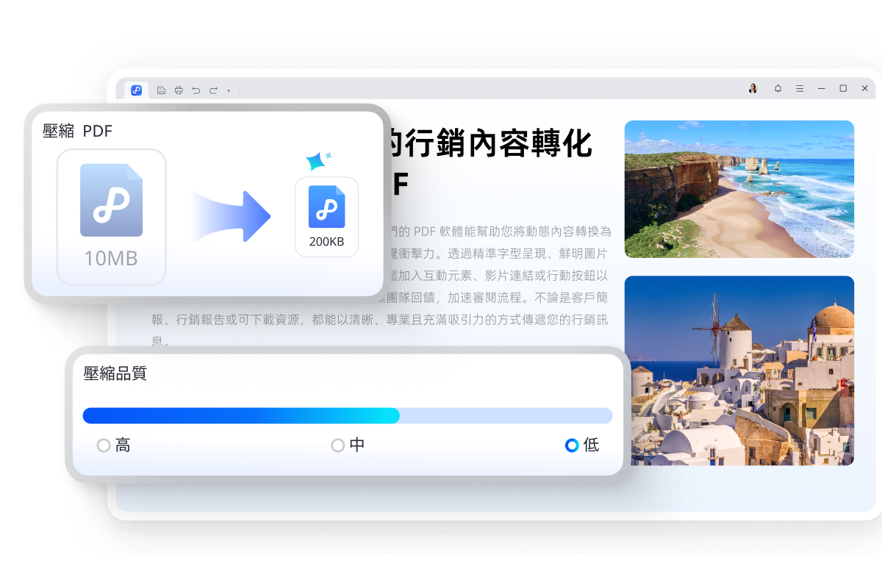Maximize the application window
This screenshot has height=588, width=882.
pyautogui.click(x=843, y=88)
